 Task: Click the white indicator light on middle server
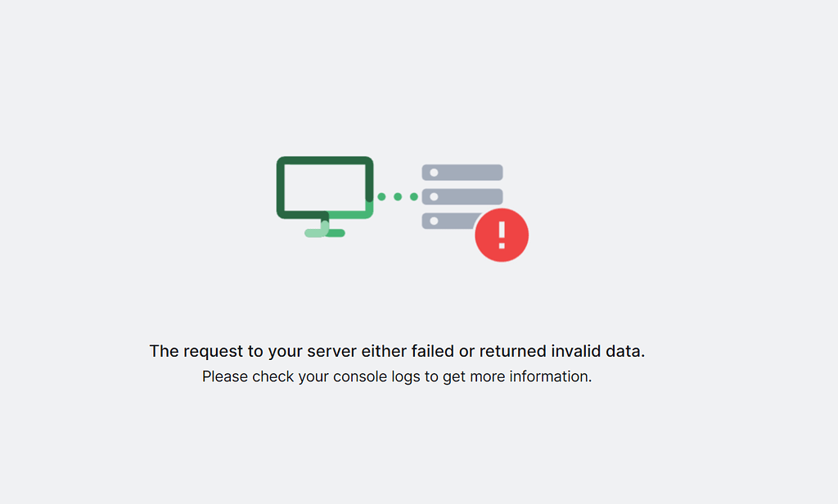(434, 197)
